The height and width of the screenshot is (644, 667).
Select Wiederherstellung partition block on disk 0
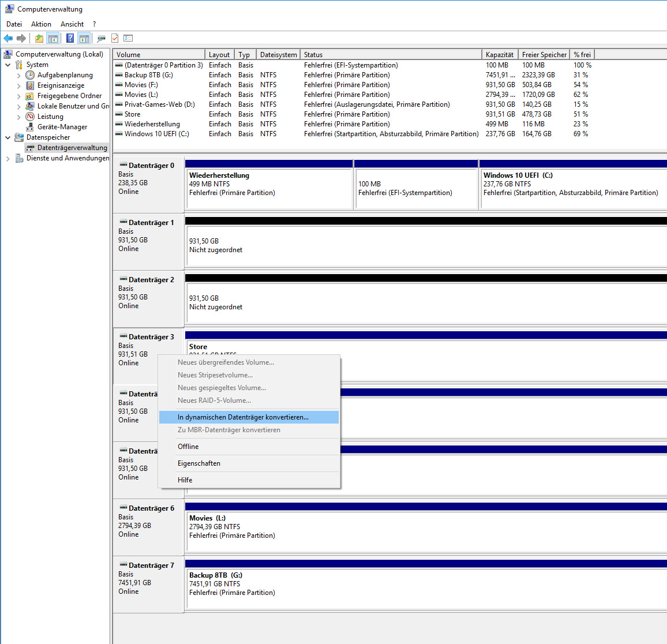pyautogui.click(x=269, y=185)
